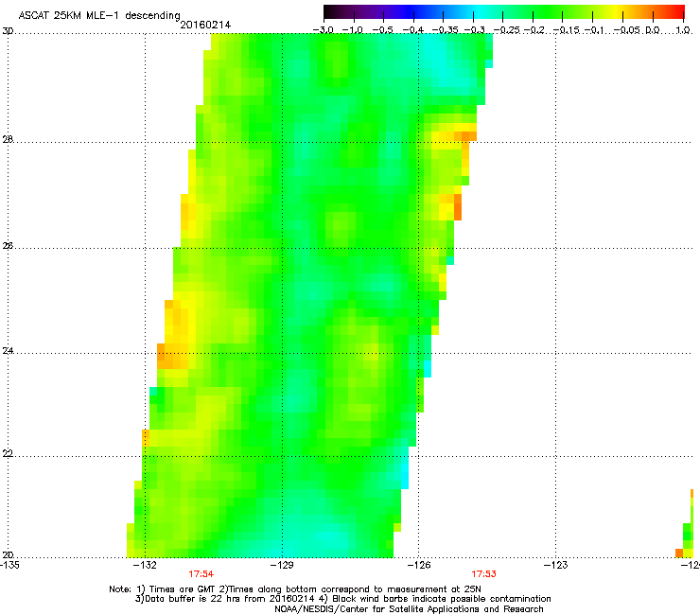Viewport: 700px width, 615px height.
Task: Click the 30 latitude label
Action: [x=8, y=31]
